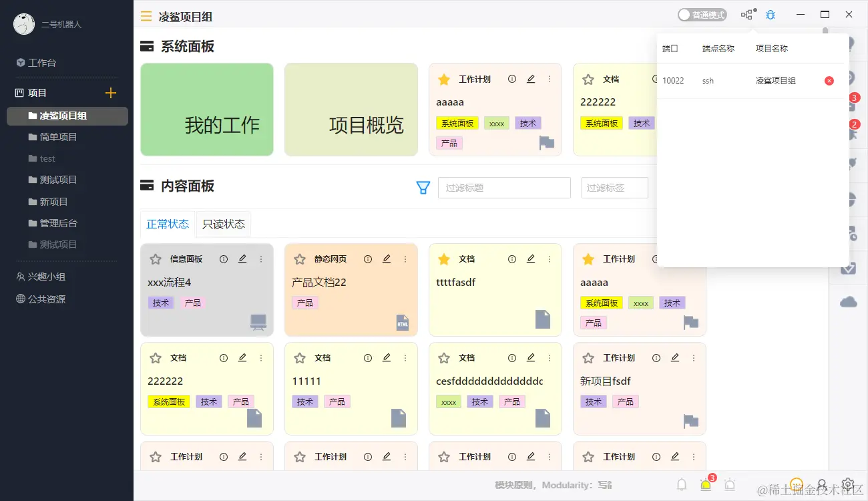The height and width of the screenshot is (501, 868).
Task: Click the pink 产品 tag on 产品文档22 card
Action: click(x=305, y=303)
